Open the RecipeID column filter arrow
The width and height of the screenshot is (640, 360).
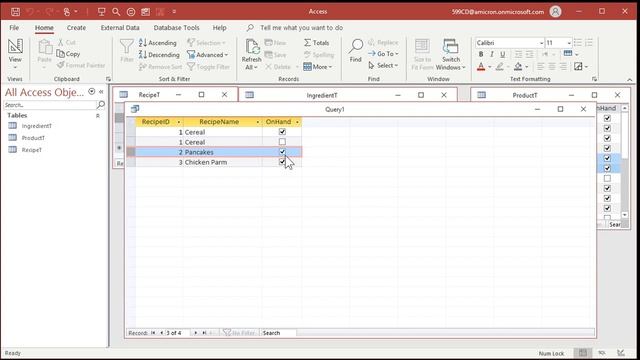[178, 122]
